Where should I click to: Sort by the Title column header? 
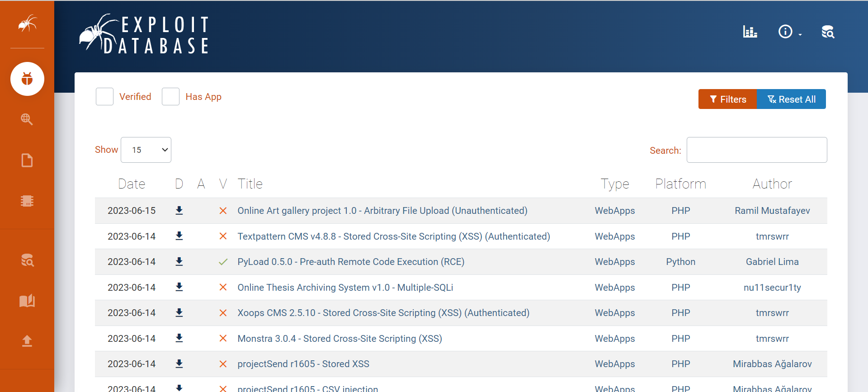pyautogui.click(x=250, y=184)
